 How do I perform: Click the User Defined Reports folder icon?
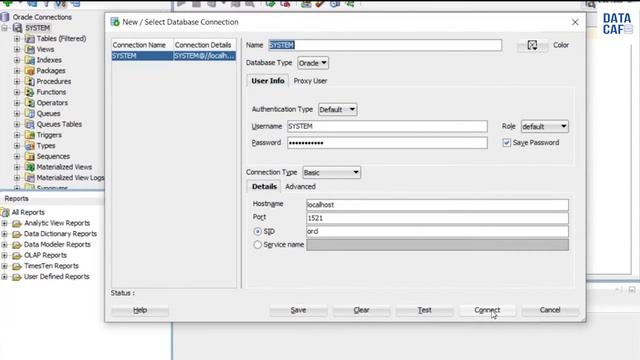click(x=17, y=277)
